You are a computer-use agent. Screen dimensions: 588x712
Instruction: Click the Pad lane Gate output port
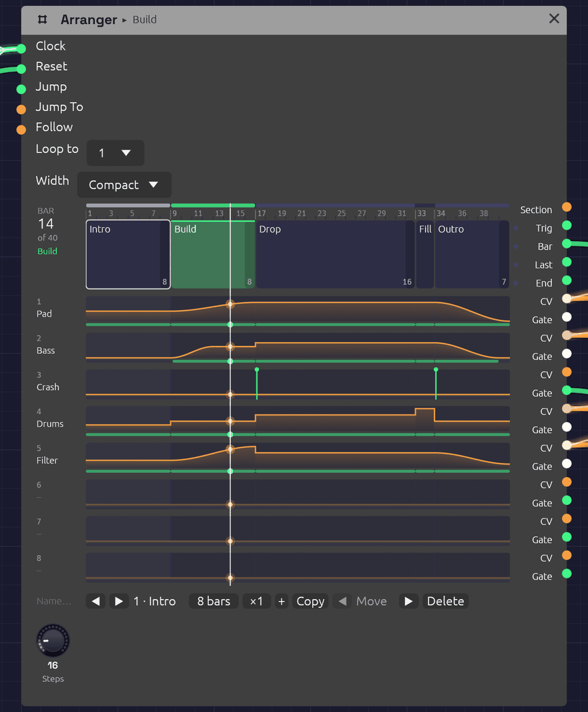567,317
